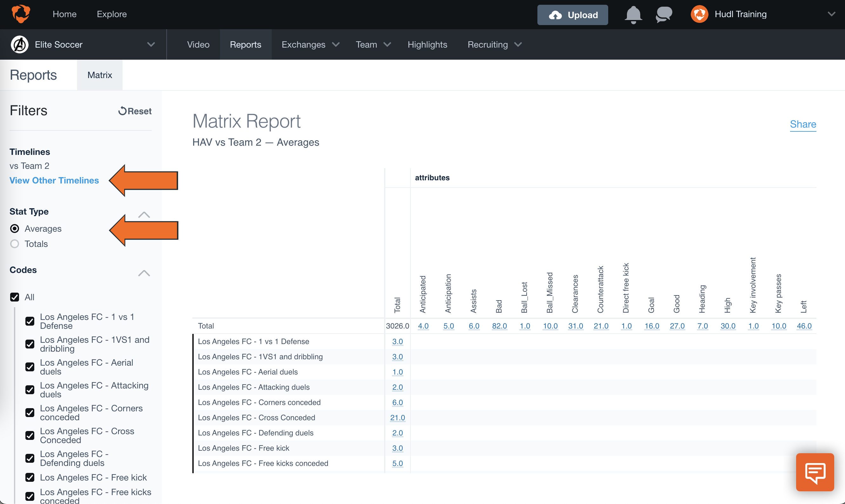Open the messages chat bubble icon
This screenshot has width=845, height=504.
point(664,15)
